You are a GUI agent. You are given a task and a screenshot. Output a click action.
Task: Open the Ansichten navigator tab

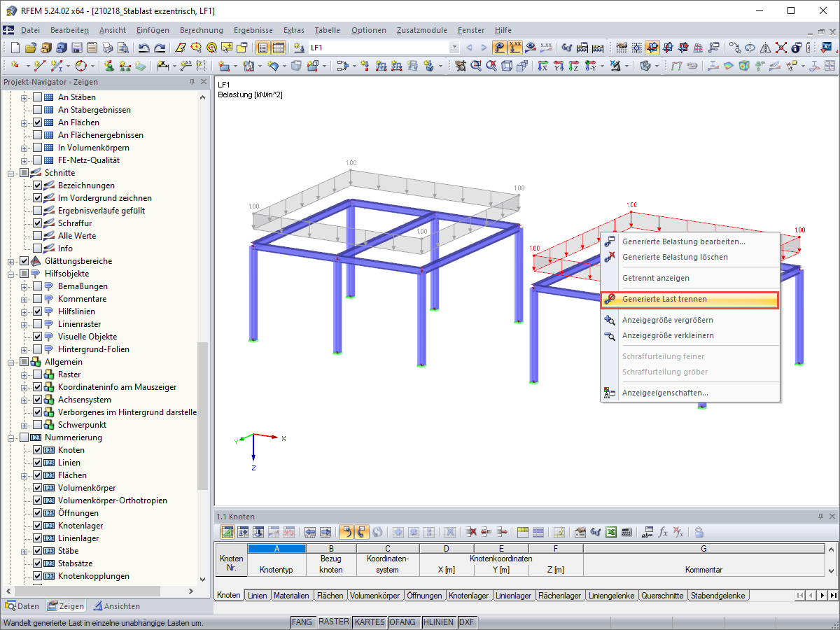pyautogui.click(x=116, y=606)
